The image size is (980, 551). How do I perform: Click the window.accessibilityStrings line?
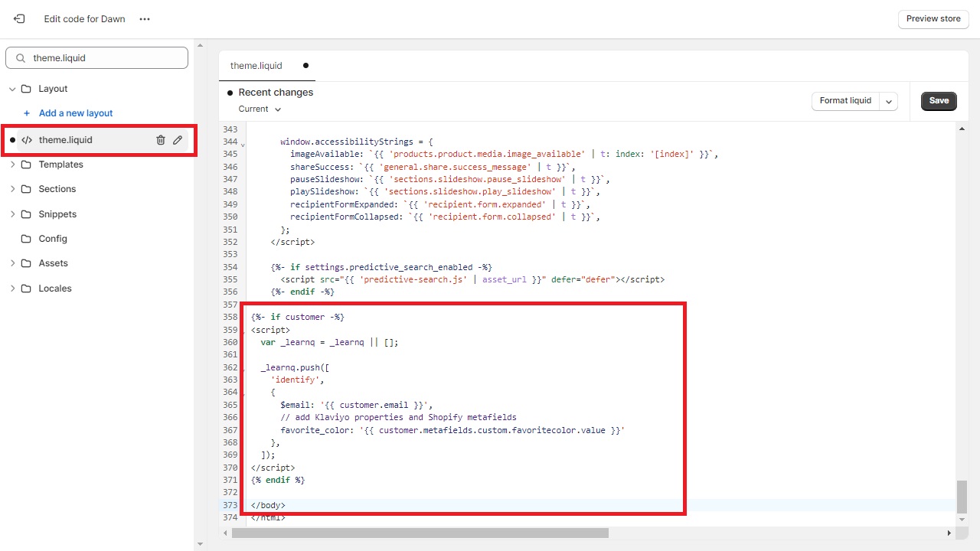pyautogui.click(x=357, y=142)
